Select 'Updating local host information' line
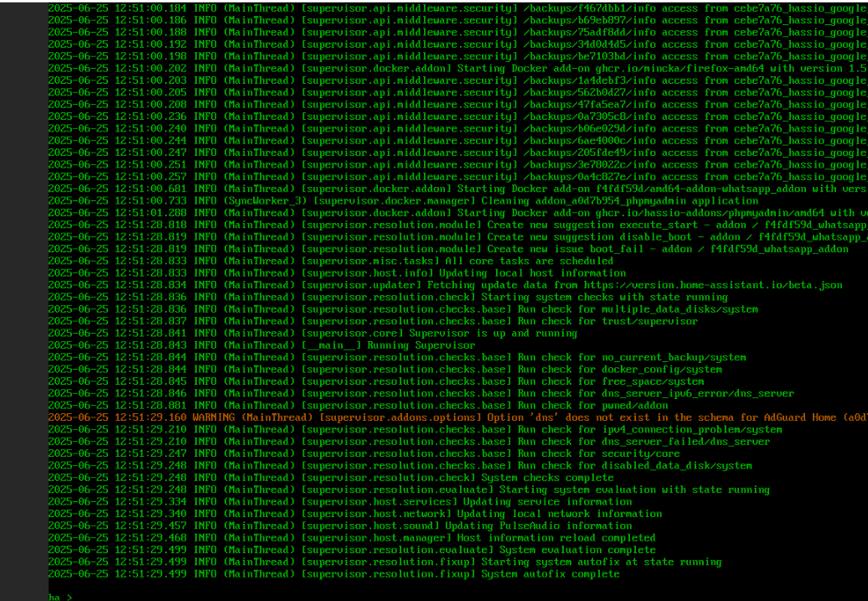868x601 pixels. point(337,273)
